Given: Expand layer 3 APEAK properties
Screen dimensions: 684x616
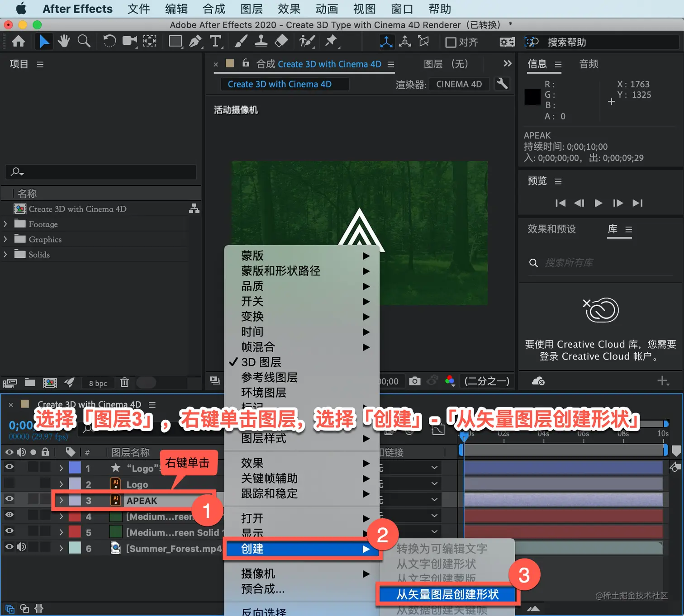Looking at the screenshot, I should point(61,500).
